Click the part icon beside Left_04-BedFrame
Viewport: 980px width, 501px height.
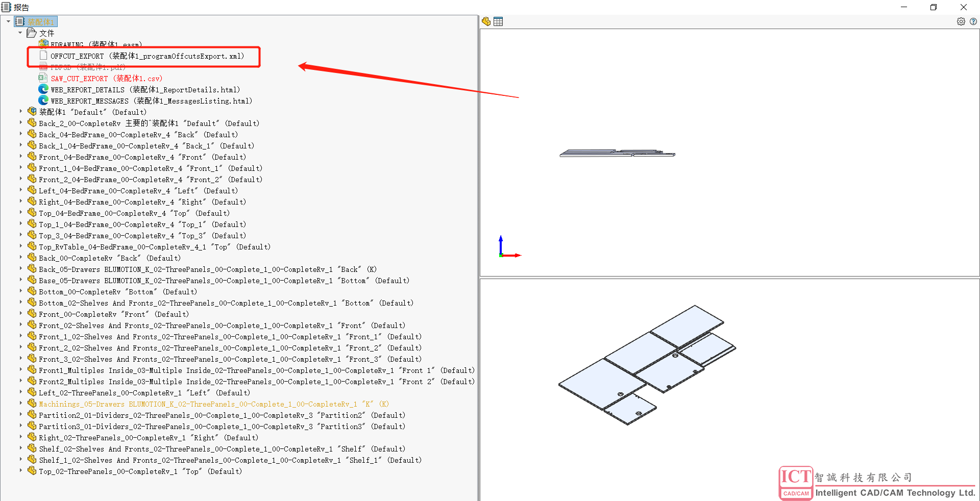click(32, 190)
